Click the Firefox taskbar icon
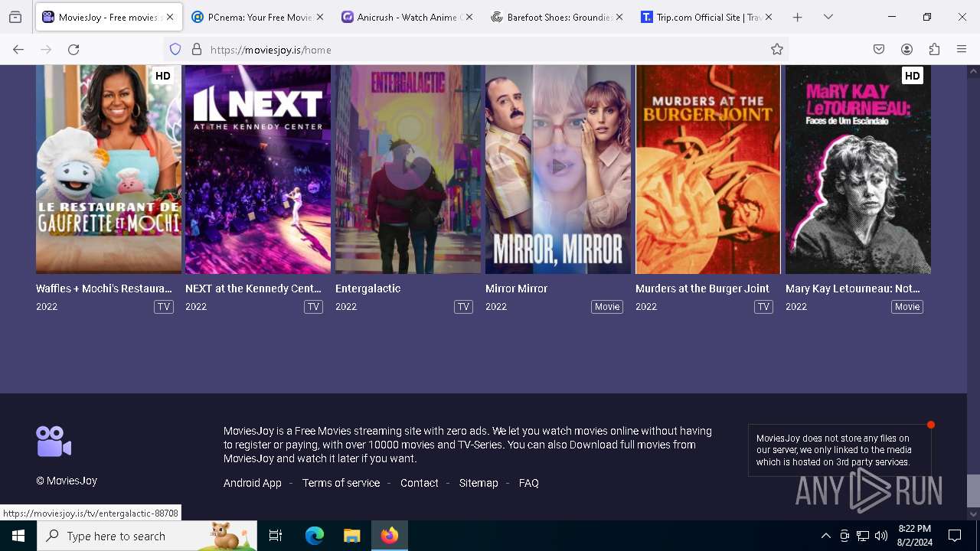Viewport: 980px width, 551px height. click(x=390, y=536)
